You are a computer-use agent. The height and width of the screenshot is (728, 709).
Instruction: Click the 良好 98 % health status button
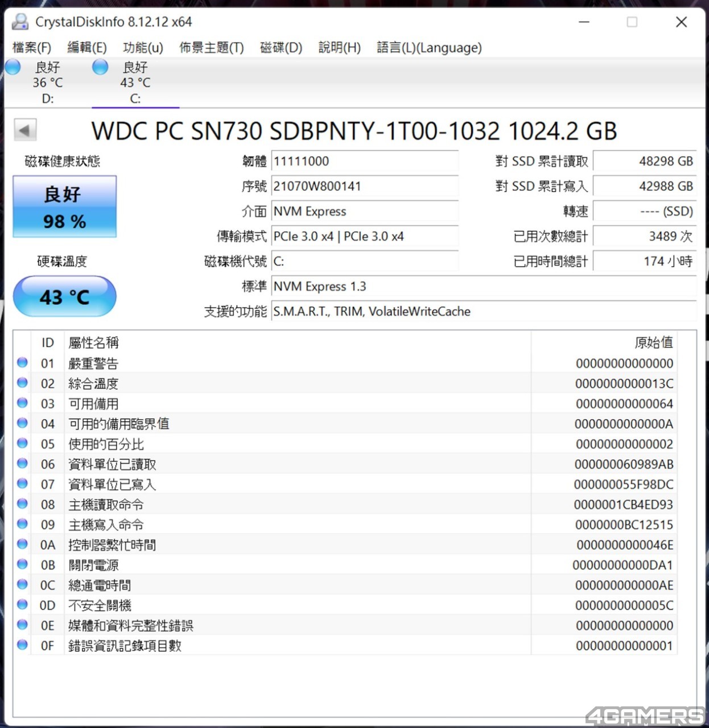(65, 207)
